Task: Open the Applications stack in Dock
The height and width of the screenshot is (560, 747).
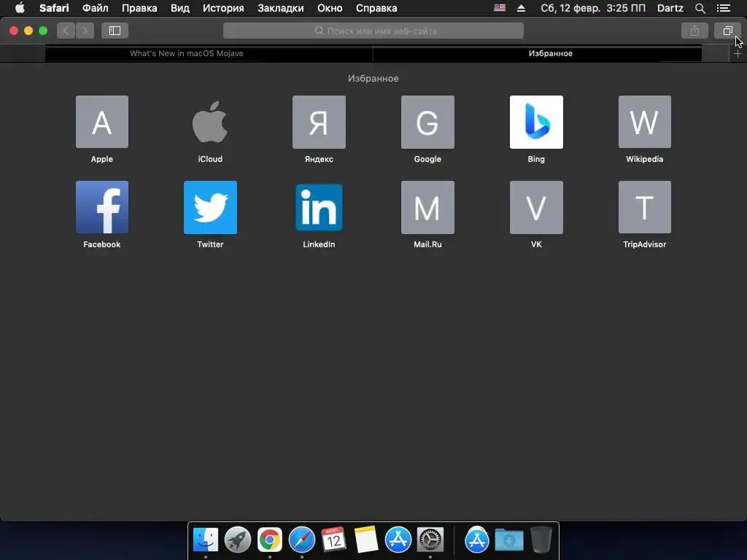Action: (477, 540)
